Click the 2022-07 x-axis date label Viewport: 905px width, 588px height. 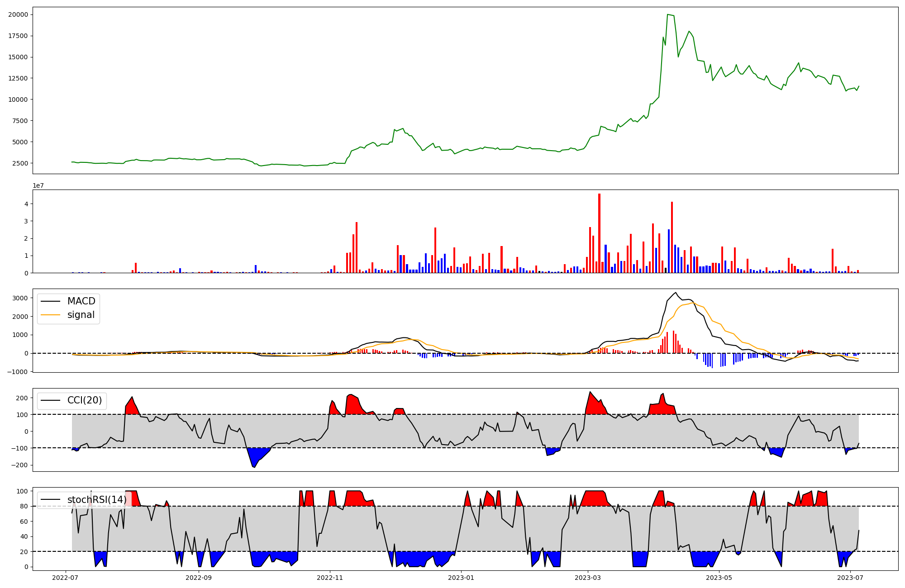click(x=66, y=578)
